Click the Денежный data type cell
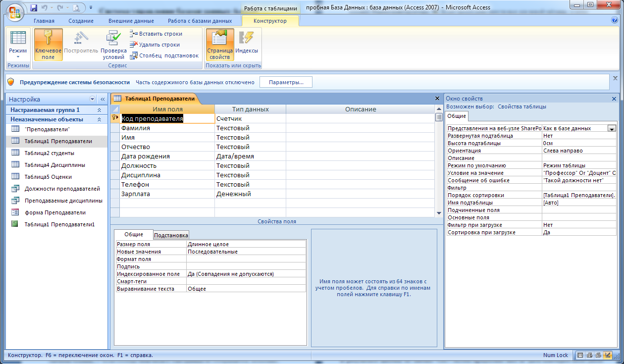Screen dimensions: 624x364 [250, 194]
